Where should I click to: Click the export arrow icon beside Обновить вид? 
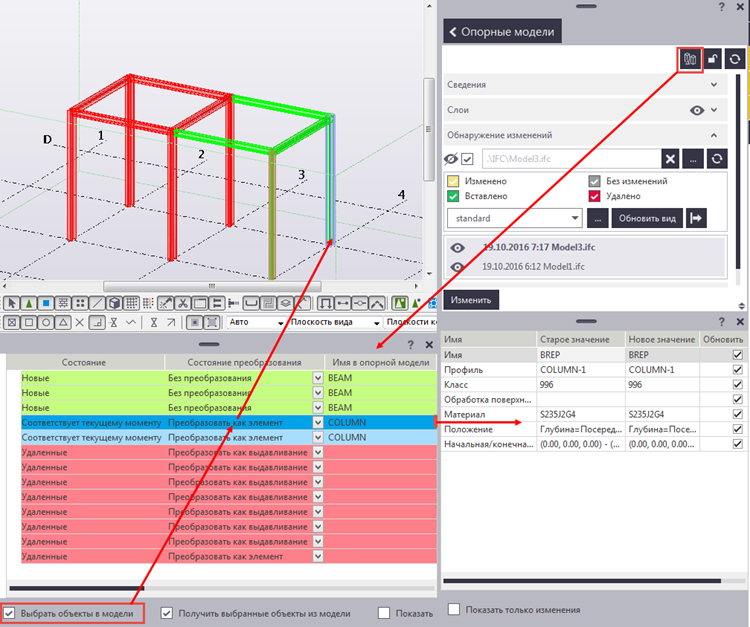tap(697, 218)
